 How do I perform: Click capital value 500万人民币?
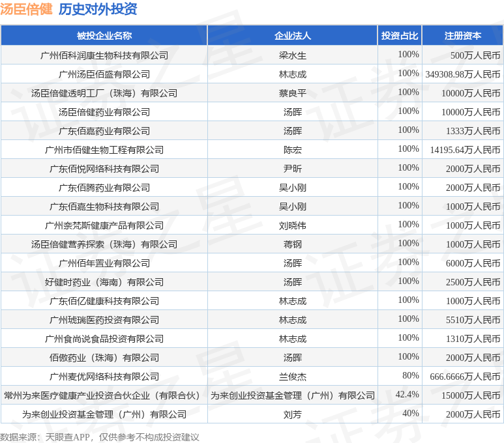click(x=475, y=55)
